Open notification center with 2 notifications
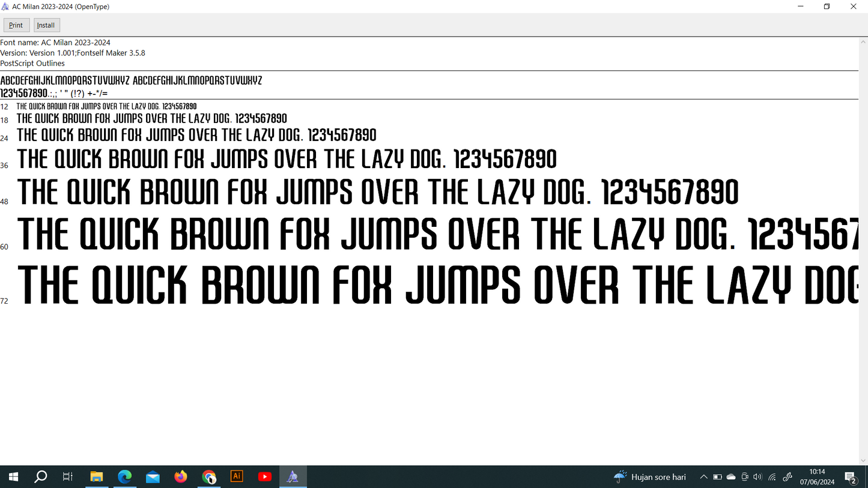Viewport: 868px width, 488px height. pyautogui.click(x=851, y=477)
